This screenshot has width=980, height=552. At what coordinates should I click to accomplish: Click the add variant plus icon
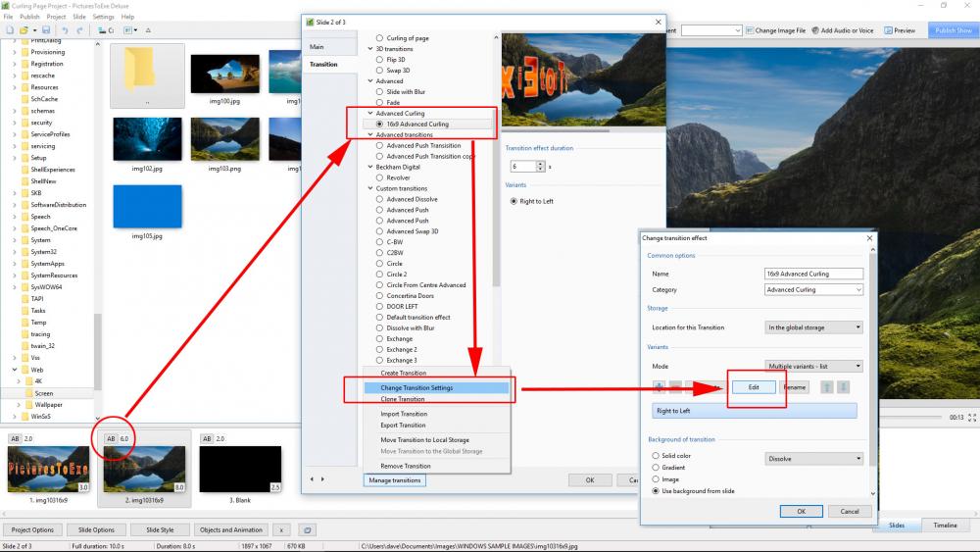(658, 387)
